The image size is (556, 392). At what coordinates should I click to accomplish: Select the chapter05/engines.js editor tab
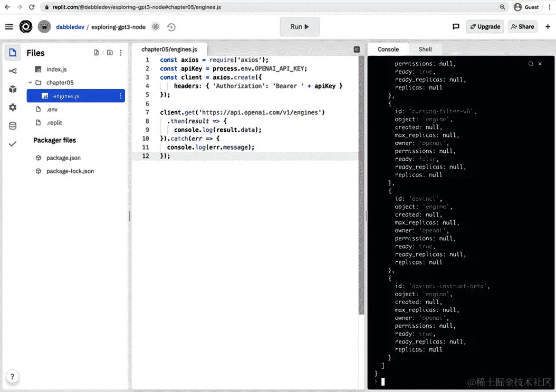coord(168,49)
